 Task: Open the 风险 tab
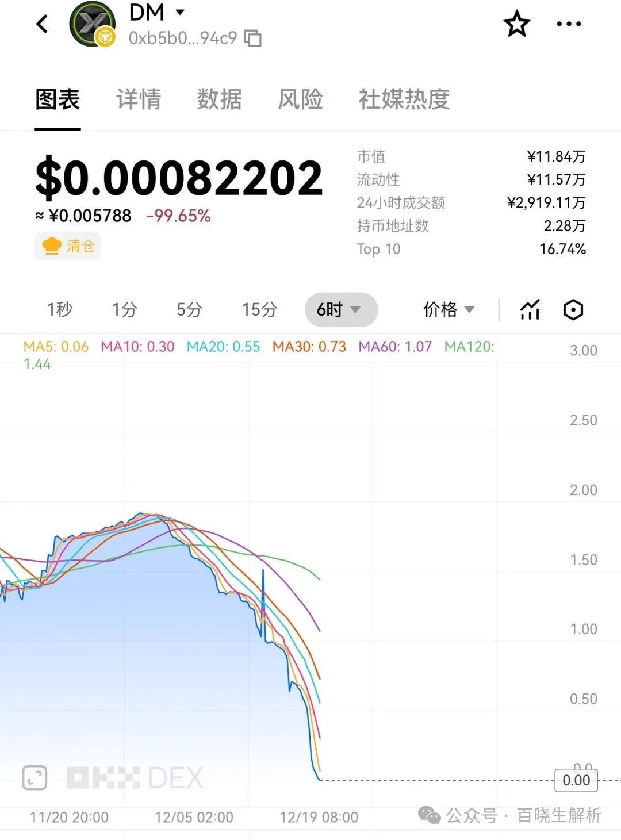[302, 99]
